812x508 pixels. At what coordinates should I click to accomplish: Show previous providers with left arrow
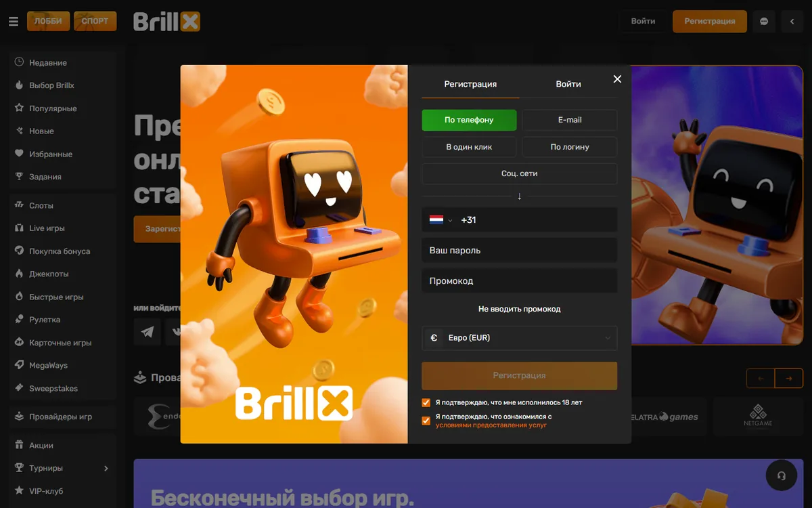[761, 378]
